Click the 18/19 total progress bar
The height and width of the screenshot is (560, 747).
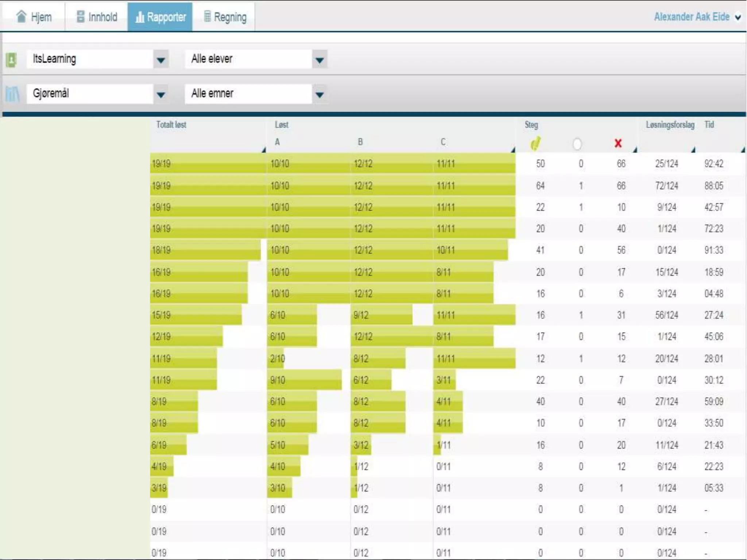coord(205,250)
